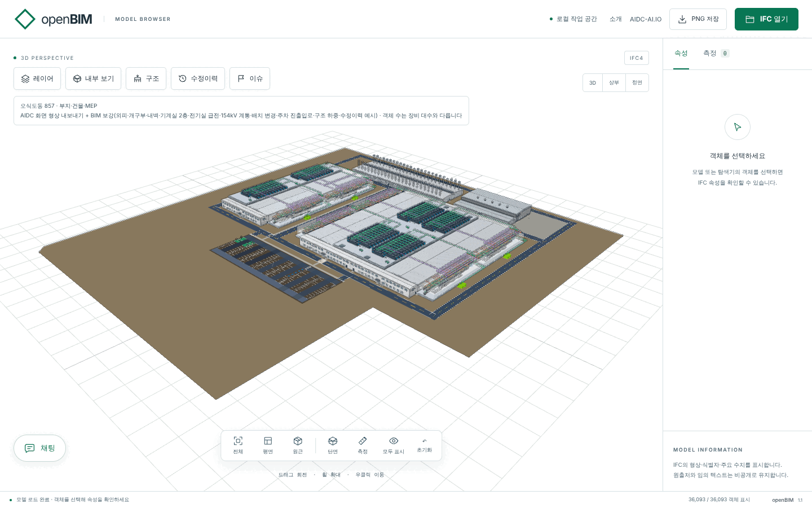Activate the 측정 measure ruler tool
812x508 pixels.
pos(363,445)
